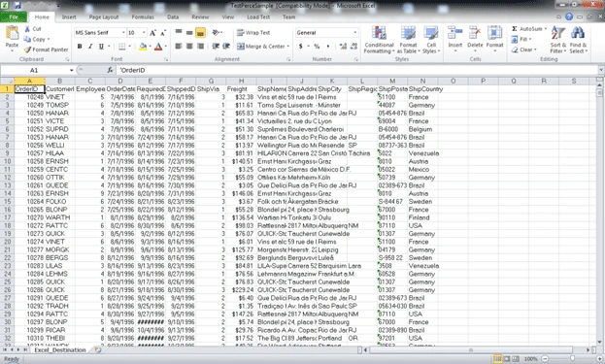Open Sort & Filter

[558, 40]
